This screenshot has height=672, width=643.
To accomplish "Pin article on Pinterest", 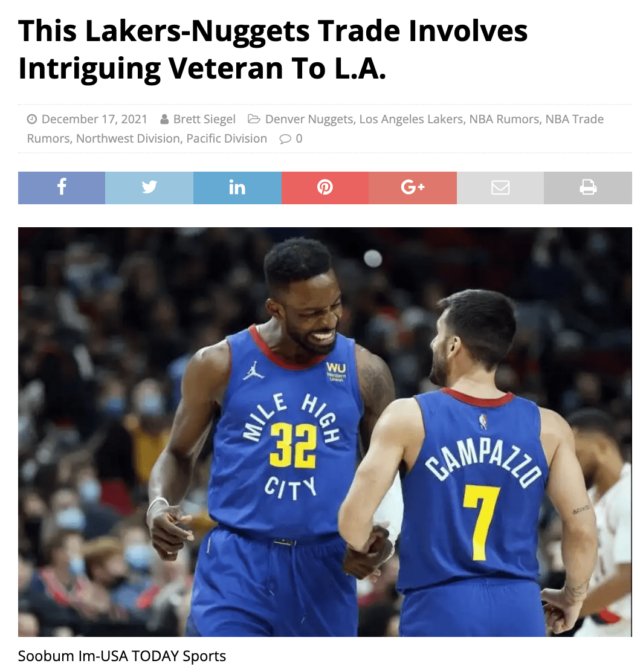I will [325, 188].
